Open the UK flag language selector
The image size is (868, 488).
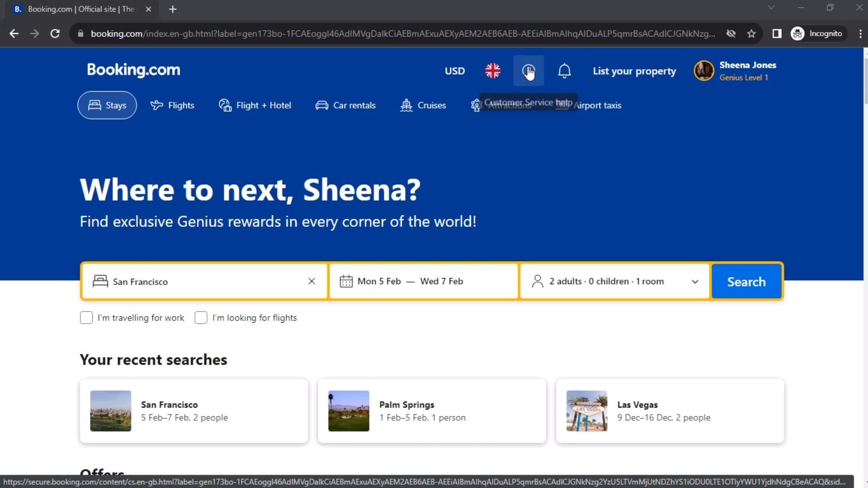pyautogui.click(x=492, y=71)
